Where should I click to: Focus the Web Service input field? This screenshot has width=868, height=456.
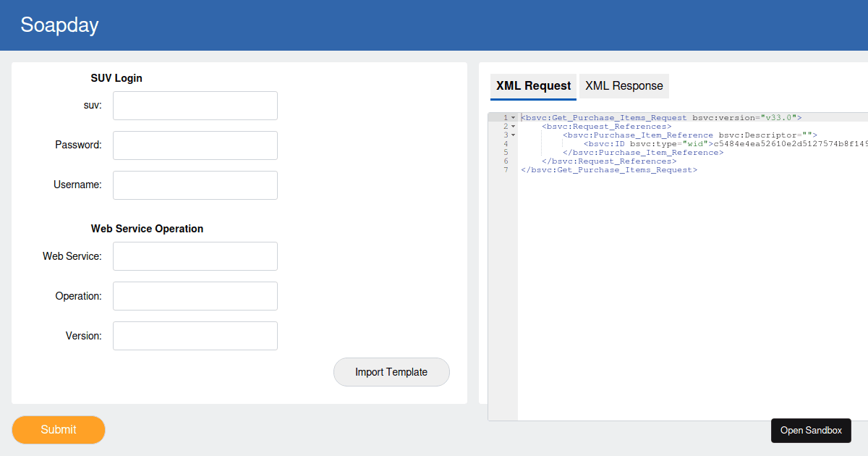[x=195, y=256]
